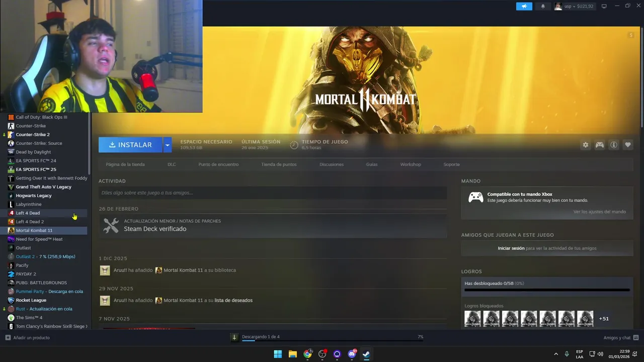Switch to Big Picture mode icon
Viewport: 644px width, 362px height.
tap(604, 6)
